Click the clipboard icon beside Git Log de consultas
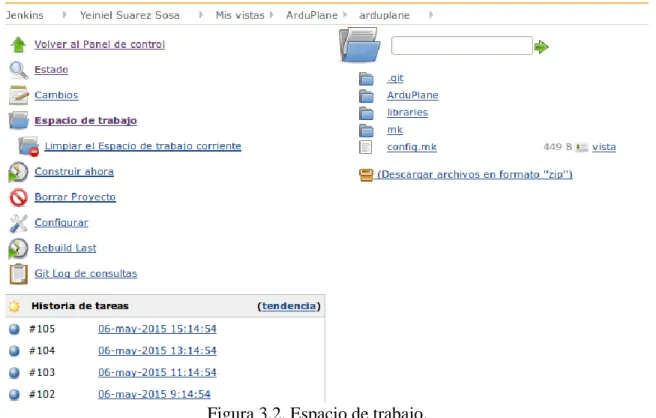Viewport: 656px width, 418px height. [x=18, y=274]
